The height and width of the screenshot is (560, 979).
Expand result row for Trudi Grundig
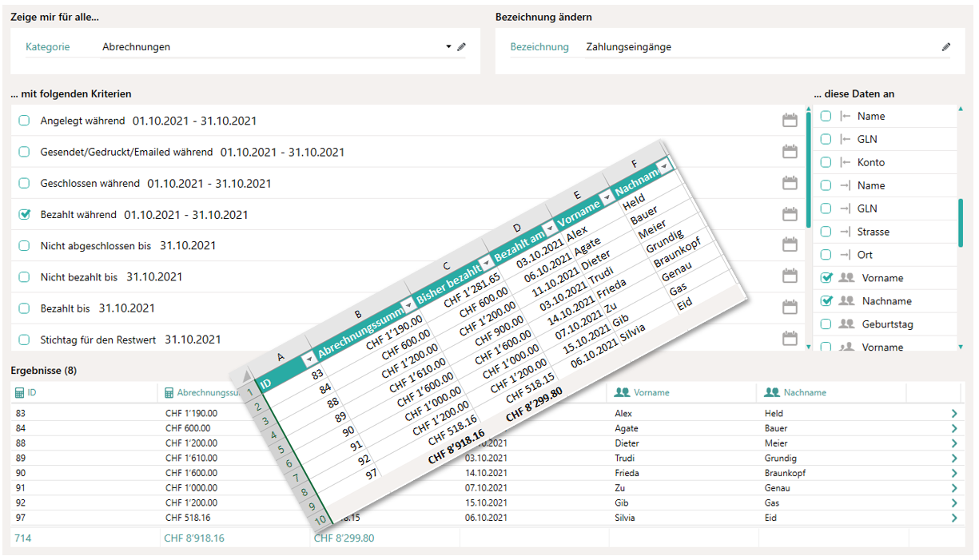(954, 459)
